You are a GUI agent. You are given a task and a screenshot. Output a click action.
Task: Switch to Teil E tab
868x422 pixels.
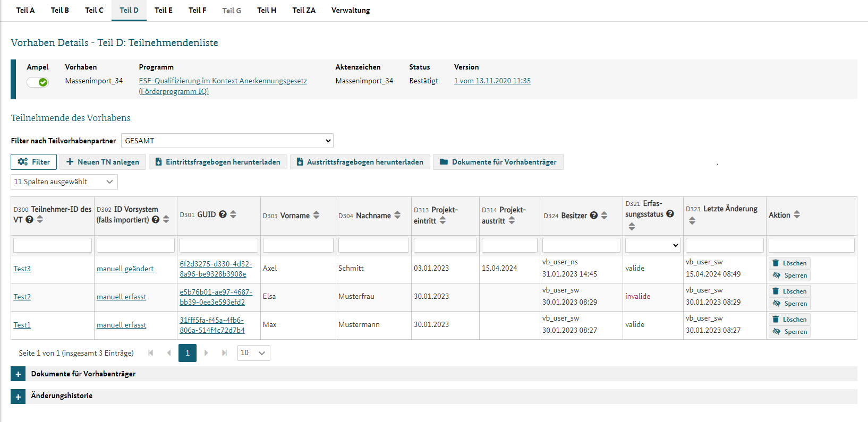tap(164, 10)
